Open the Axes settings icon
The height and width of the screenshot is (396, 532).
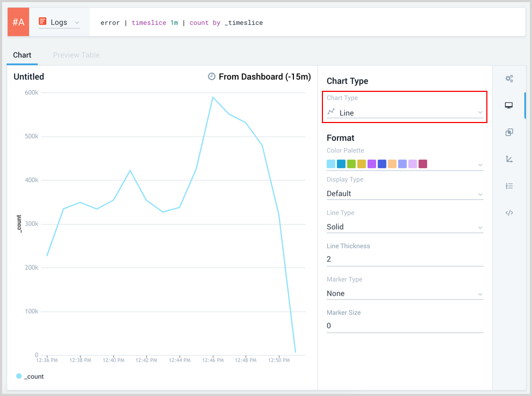coord(509,159)
